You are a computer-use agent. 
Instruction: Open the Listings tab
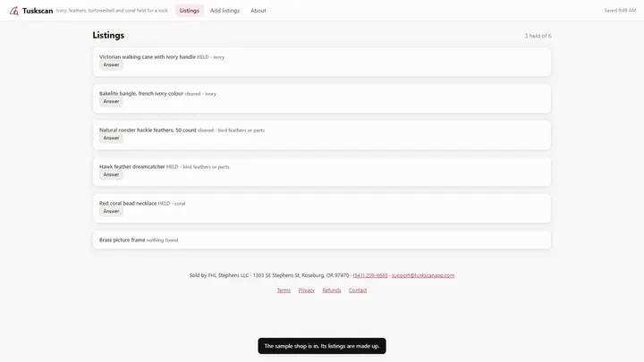click(x=190, y=11)
